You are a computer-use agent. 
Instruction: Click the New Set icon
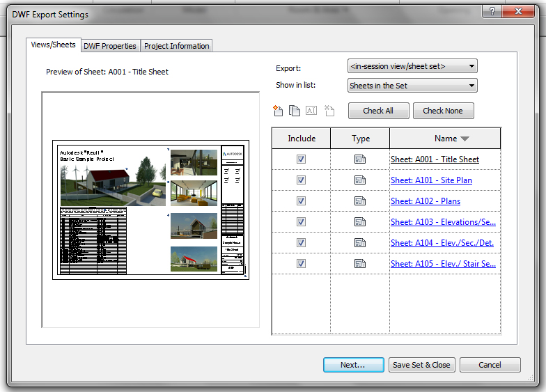278,111
